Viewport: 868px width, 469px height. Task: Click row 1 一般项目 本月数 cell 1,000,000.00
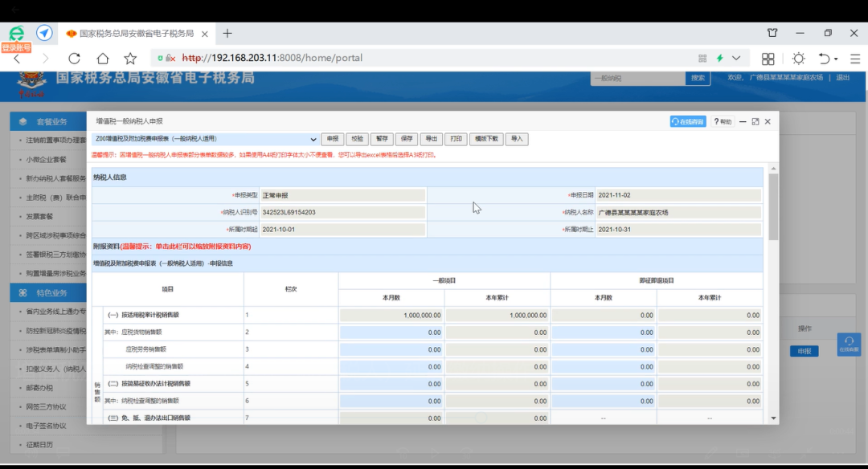click(x=391, y=316)
